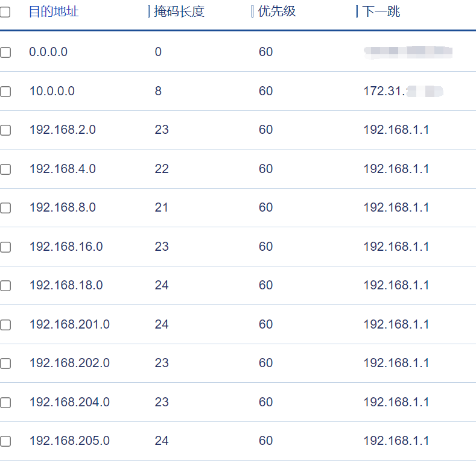Click the 优先级 column header
The width and height of the screenshot is (476, 466).
pos(277,11)
